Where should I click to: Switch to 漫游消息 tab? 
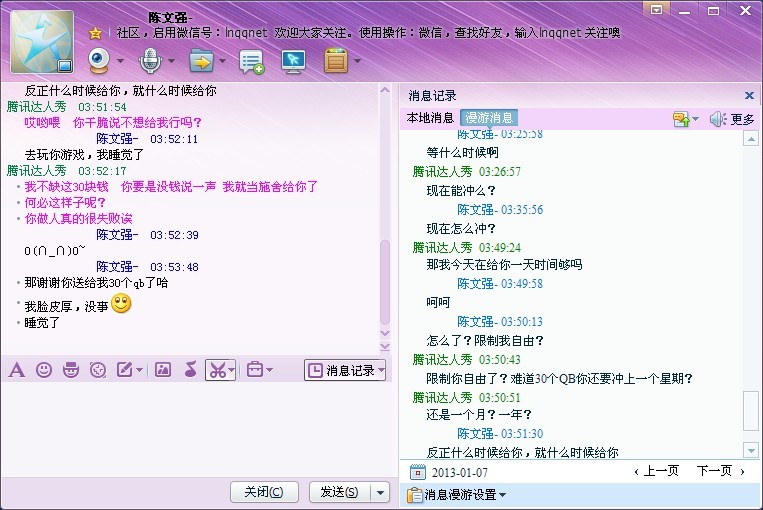point(489,118)
